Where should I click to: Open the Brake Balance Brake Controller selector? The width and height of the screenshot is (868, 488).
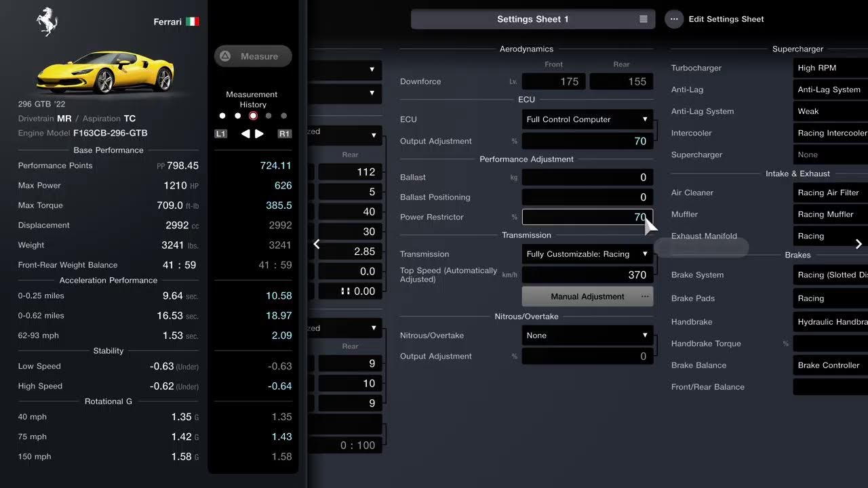pos(831,365)
